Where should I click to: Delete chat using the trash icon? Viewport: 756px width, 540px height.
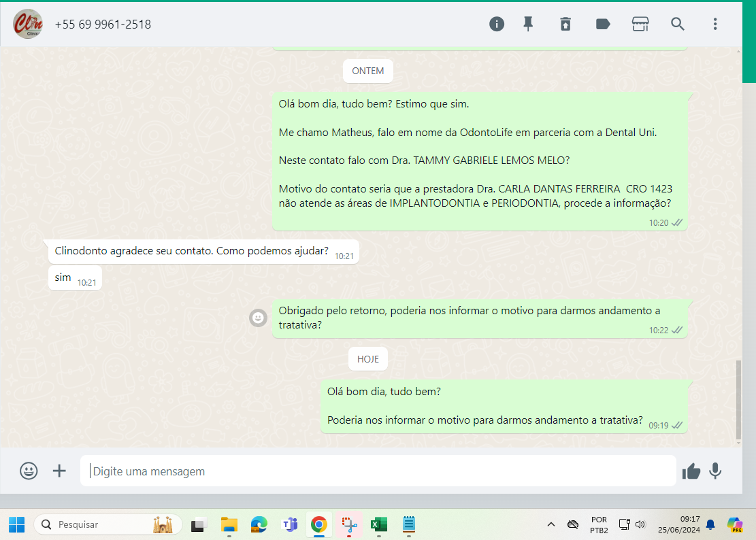(x=565, y=24)
